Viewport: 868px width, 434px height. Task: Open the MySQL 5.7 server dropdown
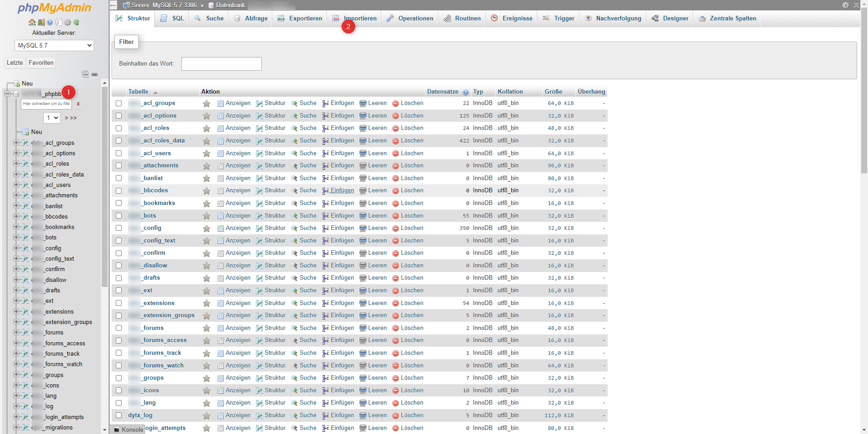(x=54, y=45)
